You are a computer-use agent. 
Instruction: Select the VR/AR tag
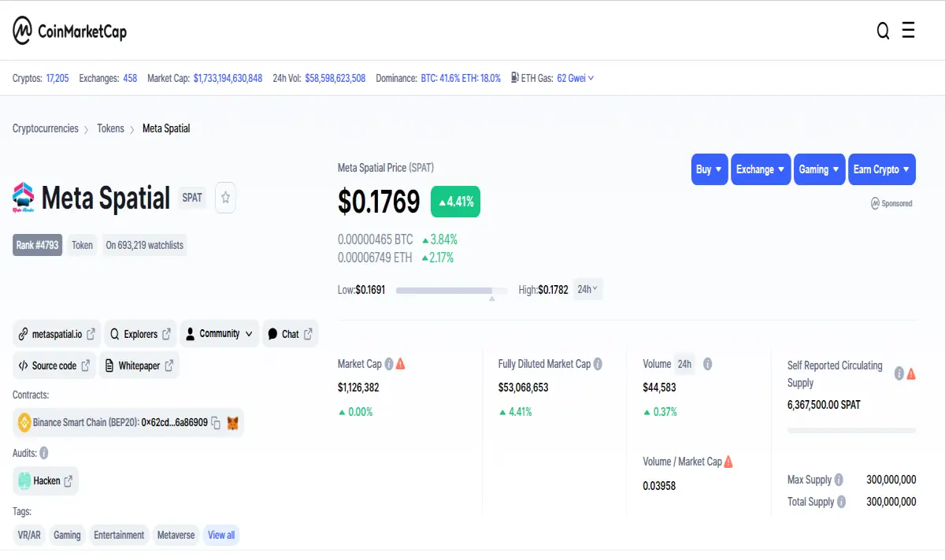pos(30,535)
